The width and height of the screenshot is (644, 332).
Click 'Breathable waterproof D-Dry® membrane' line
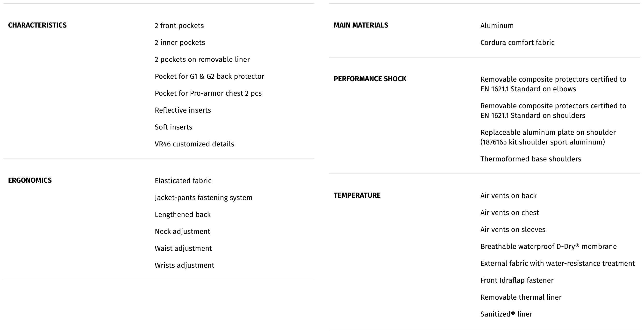coord(548,247)
